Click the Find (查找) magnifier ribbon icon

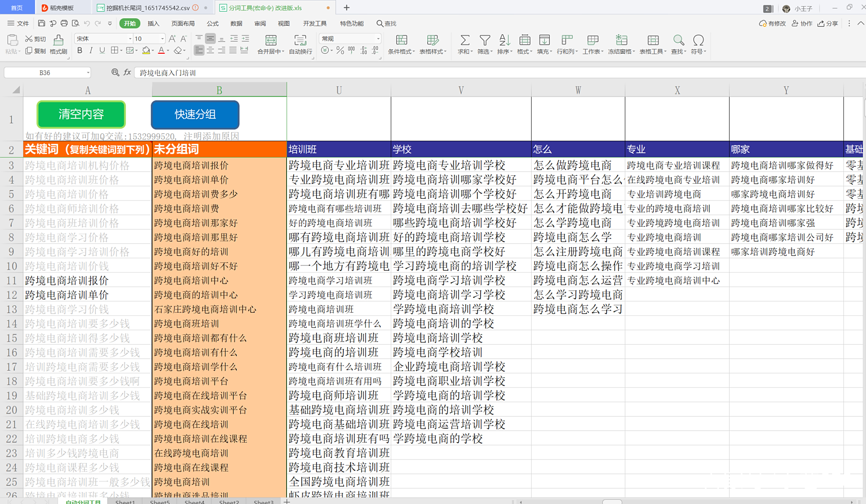click(679, 40)
